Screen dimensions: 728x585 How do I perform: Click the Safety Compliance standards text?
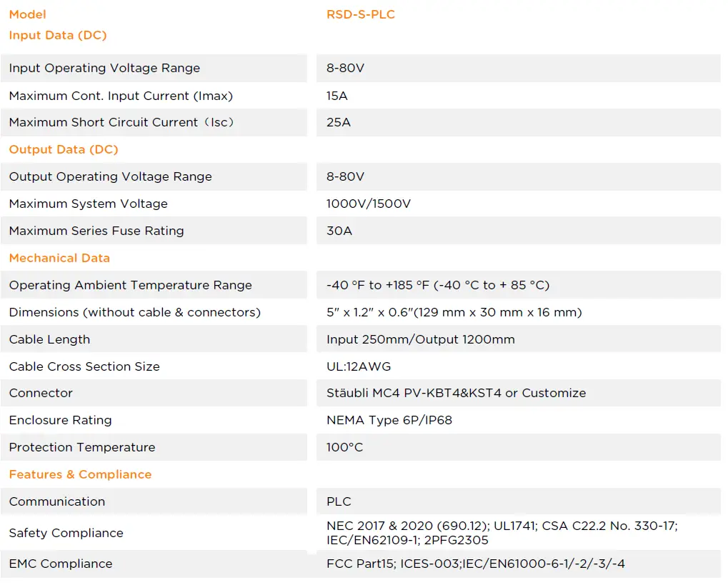pos(502,533)
